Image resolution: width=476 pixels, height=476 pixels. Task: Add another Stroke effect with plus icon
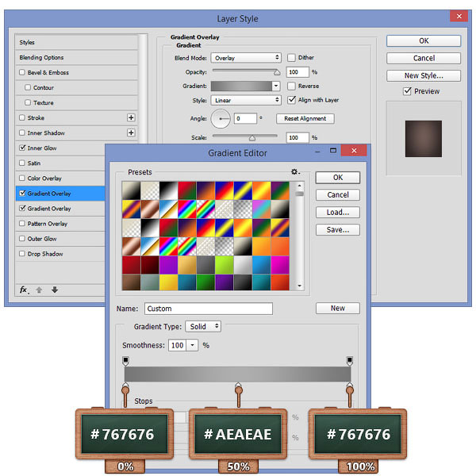[131, 117]
